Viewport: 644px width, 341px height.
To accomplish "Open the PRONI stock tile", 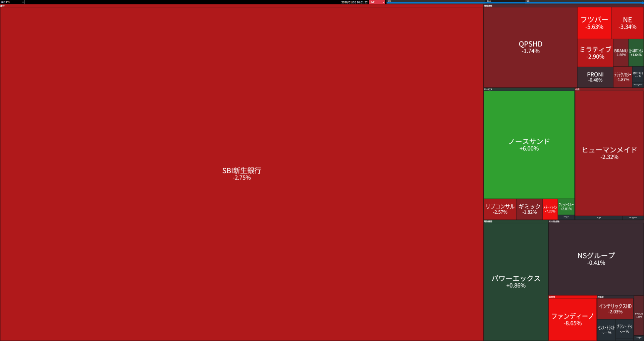I will pos(595,77).
